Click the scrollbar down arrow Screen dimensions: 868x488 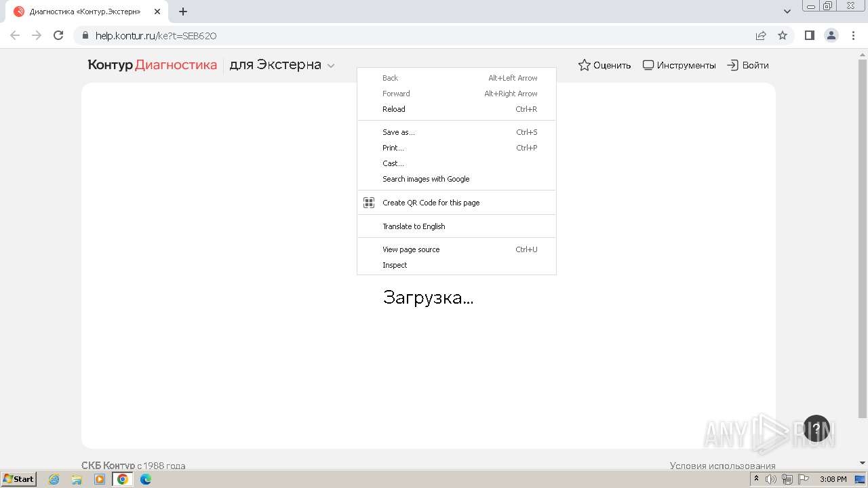[x=863, y=464]
